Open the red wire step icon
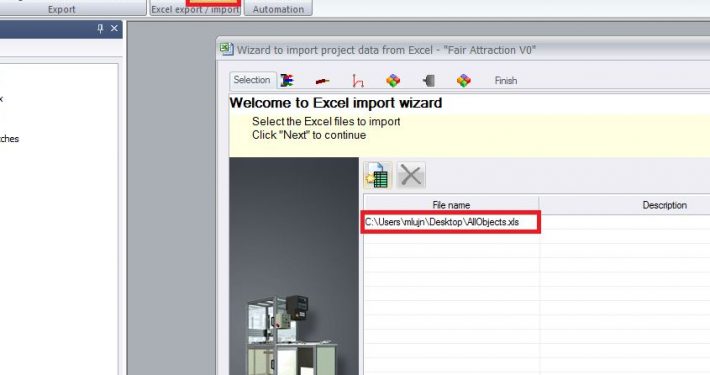The height and width of the screenshot is (375, 710). [x=322, y=81]
